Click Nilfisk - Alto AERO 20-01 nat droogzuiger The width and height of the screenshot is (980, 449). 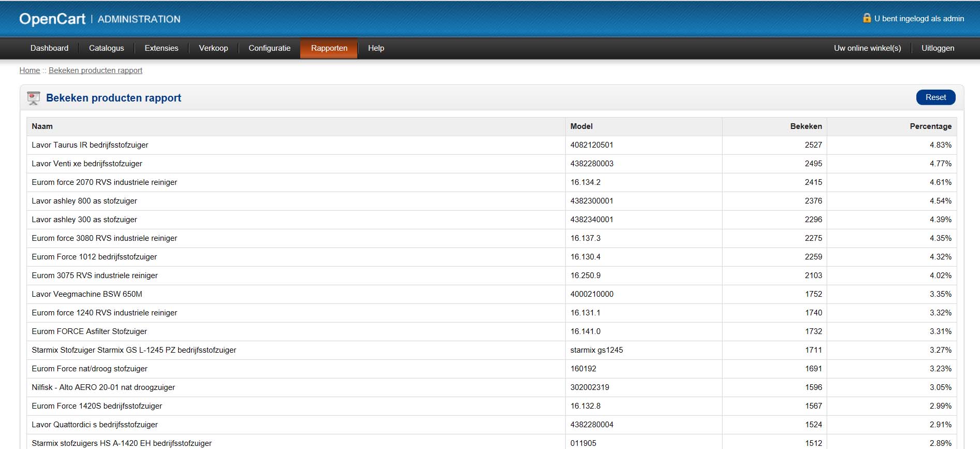[x=103, y=387]
